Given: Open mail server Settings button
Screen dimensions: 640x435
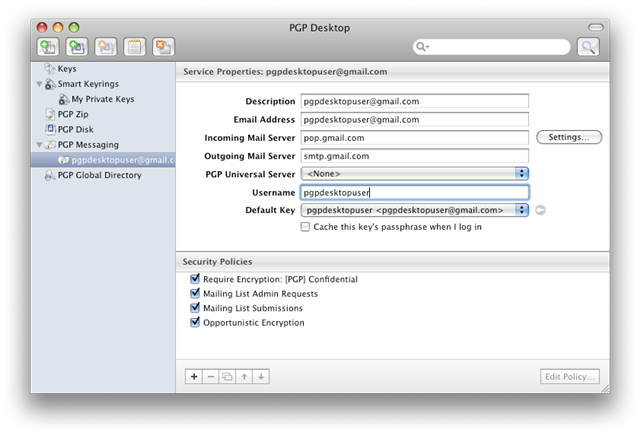Looking at the screenshot, I should [x=569, y=137].
